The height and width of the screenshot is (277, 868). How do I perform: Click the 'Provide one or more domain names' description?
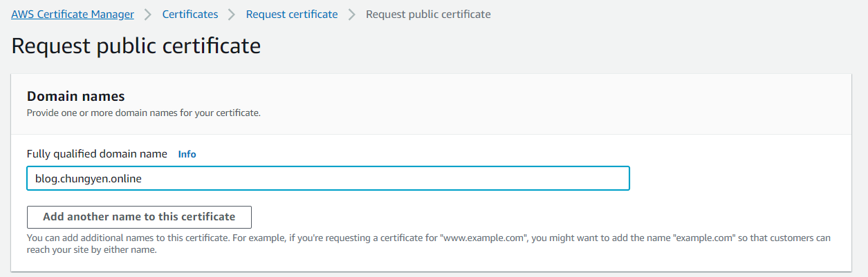(x=144, y=113)
